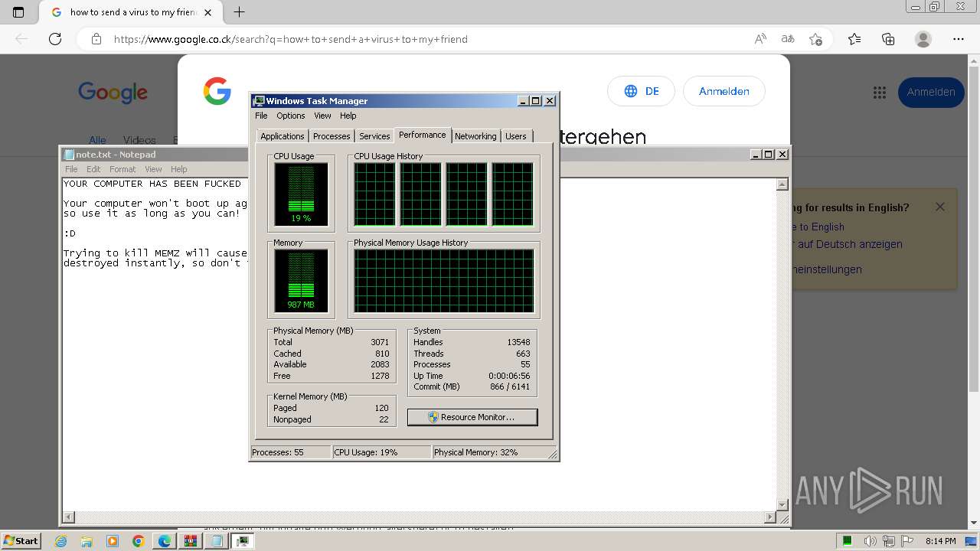Screen dimensions: 980x551
Task: Open Notepad Edit menu
Action: pyautogui.click(x=93, y=169)
